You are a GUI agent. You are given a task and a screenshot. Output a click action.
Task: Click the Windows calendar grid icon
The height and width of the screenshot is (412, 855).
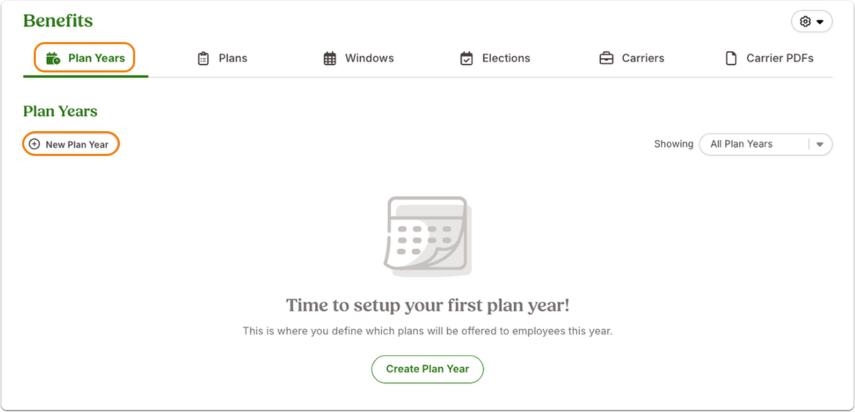point(330,58)
